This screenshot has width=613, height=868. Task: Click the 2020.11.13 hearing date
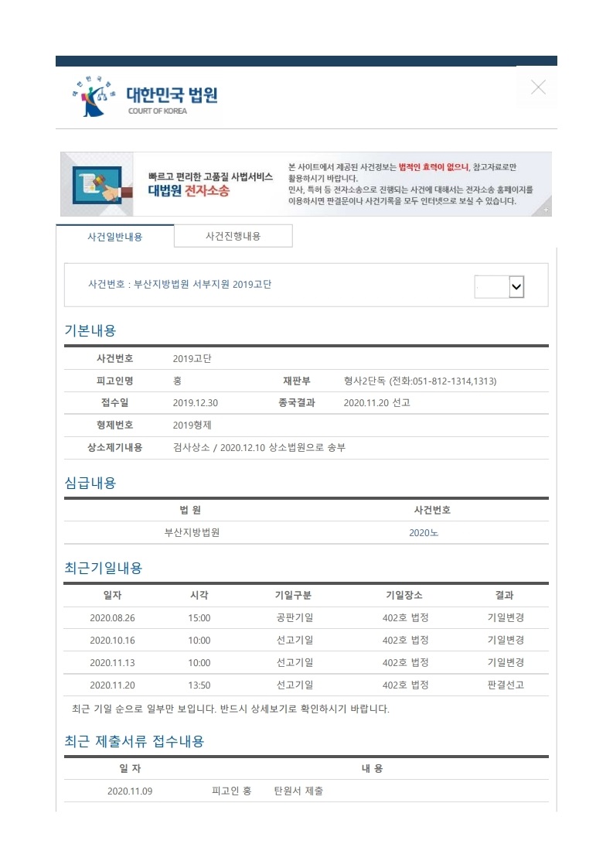[x=112, y=663]
